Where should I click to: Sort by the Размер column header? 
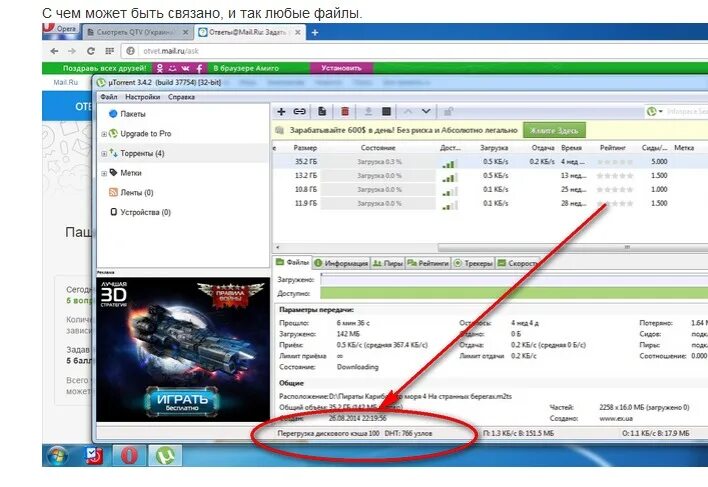tap(305, 148)
